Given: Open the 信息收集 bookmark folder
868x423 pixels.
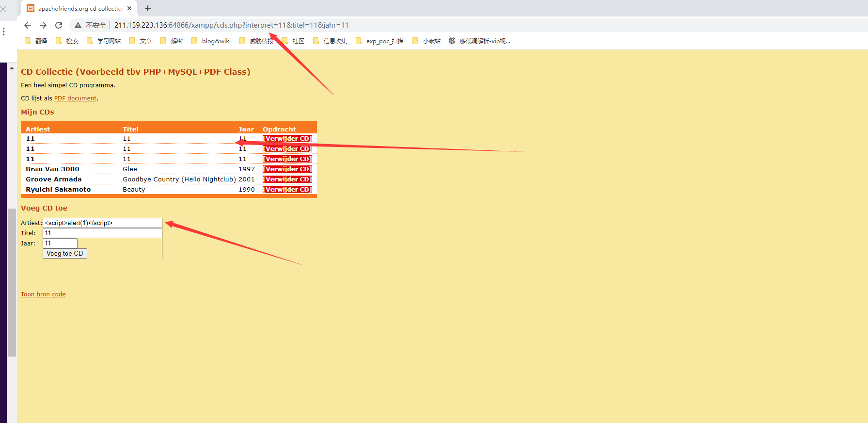Looking at the screenshot, I should pos(330,41).
